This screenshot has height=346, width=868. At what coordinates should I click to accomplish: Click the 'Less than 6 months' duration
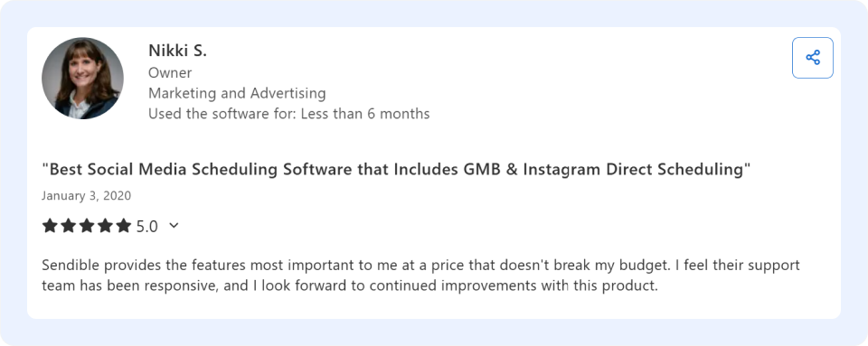tap(365, 114)
